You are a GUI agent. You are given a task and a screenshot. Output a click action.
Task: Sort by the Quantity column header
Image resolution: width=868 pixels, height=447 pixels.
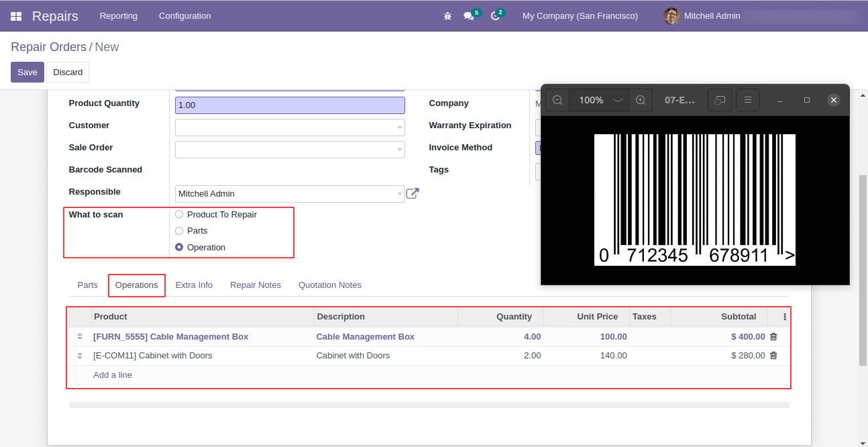click(501, 317)
